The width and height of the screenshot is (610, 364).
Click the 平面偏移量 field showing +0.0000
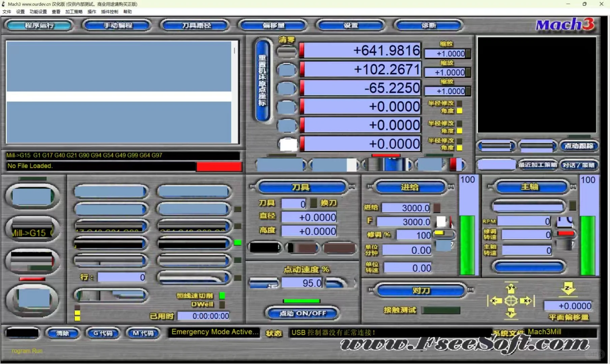[x=568, y=306]
